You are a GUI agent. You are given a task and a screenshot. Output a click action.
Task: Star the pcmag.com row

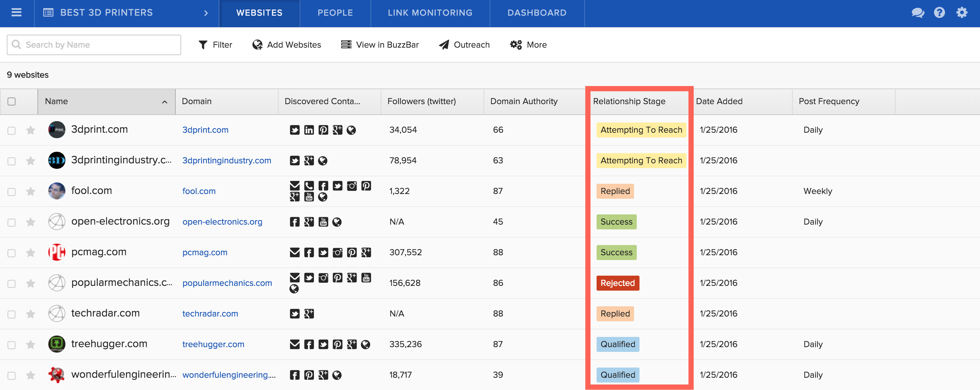[31, 253]
